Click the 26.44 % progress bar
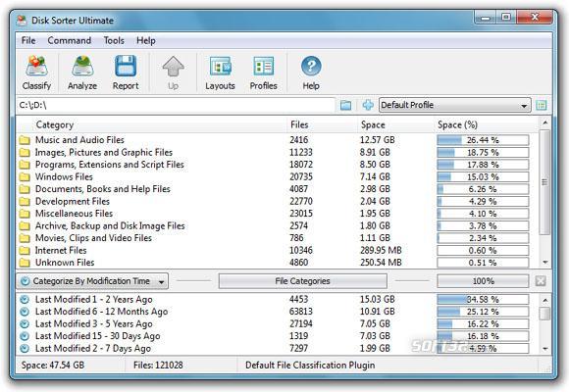569x392 pixels. point(483,140)
